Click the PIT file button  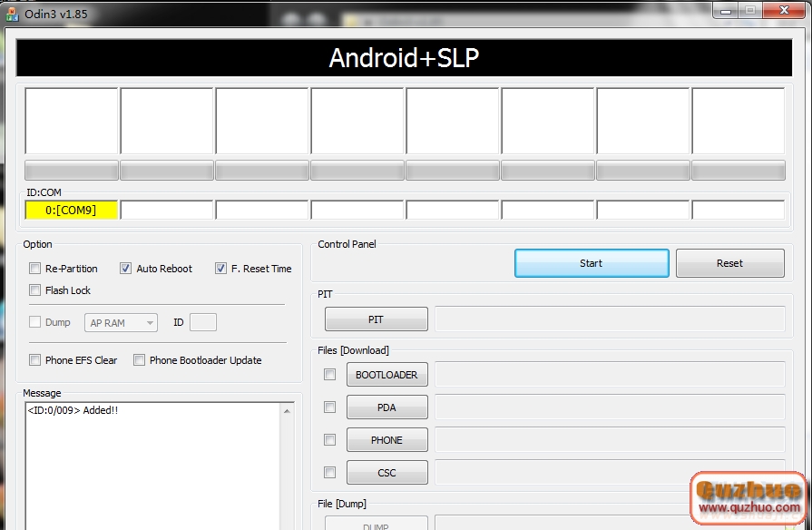click(376, 319)
